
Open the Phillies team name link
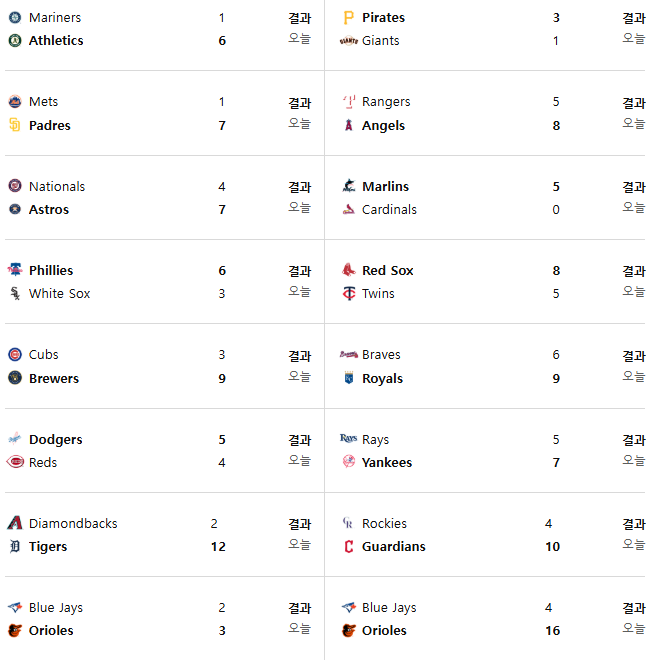pos(51,271)
